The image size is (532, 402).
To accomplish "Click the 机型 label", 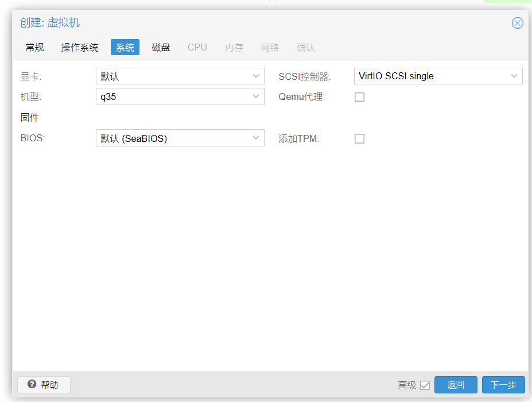I will pyautogui.click(x=30, y=96).
